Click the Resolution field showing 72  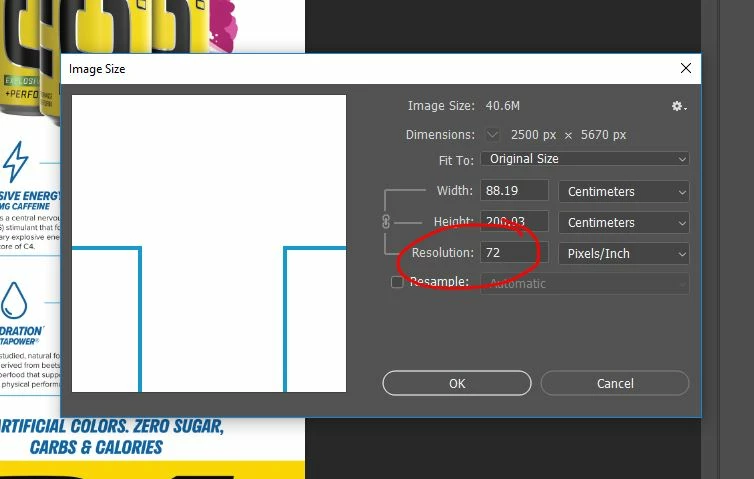point(515,252)
